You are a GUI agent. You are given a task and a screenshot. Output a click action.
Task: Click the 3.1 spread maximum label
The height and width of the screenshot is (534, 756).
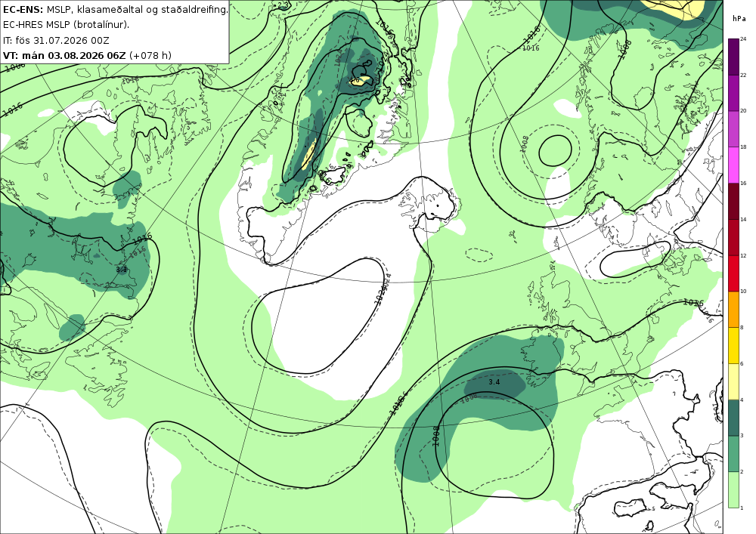click(x=122, y=270)
